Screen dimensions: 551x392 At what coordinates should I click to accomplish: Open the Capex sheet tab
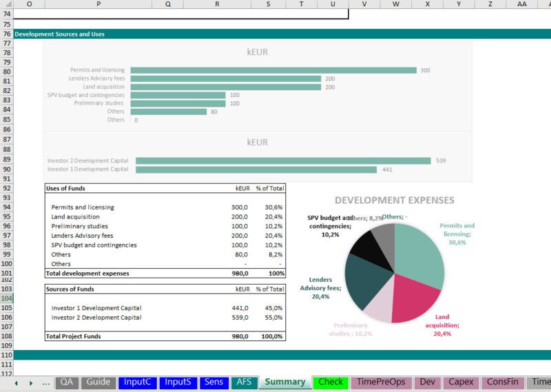pos(461,382)
